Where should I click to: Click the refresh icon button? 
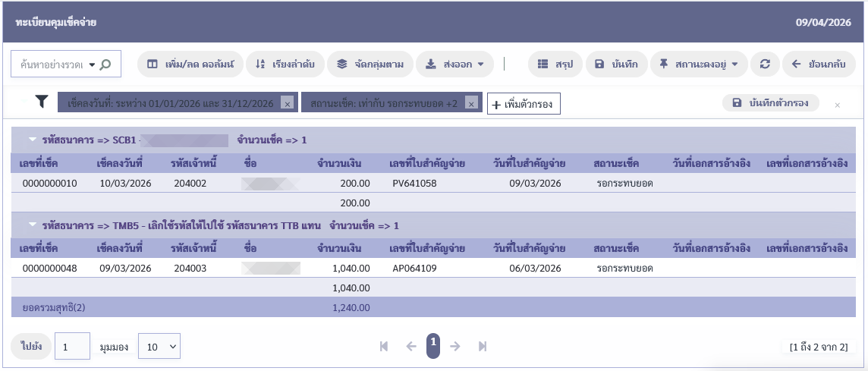coord(765,64)
